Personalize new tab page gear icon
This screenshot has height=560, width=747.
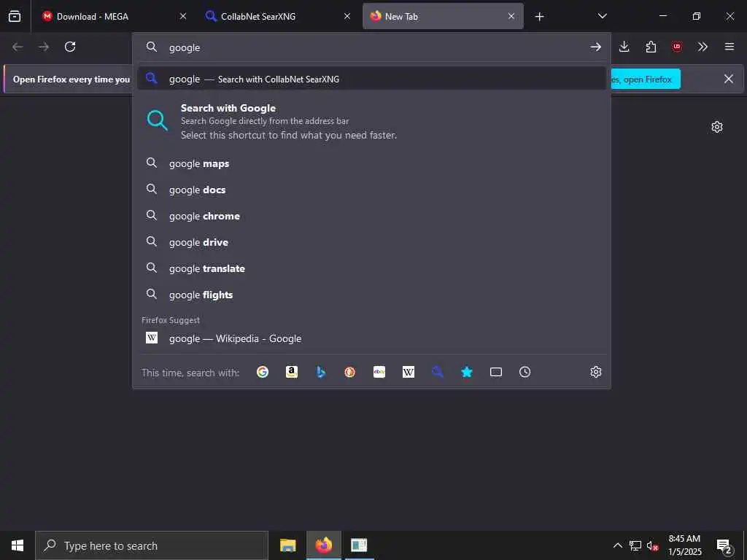[x=717, y=127]
